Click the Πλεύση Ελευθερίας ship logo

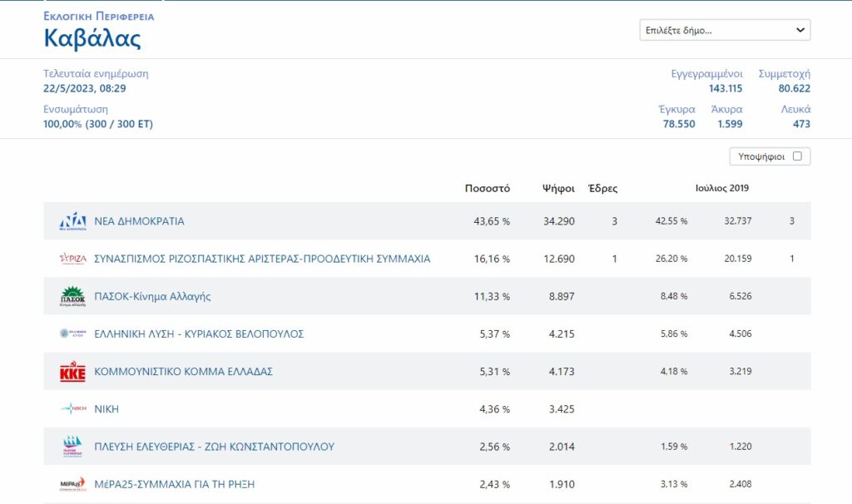72,447
